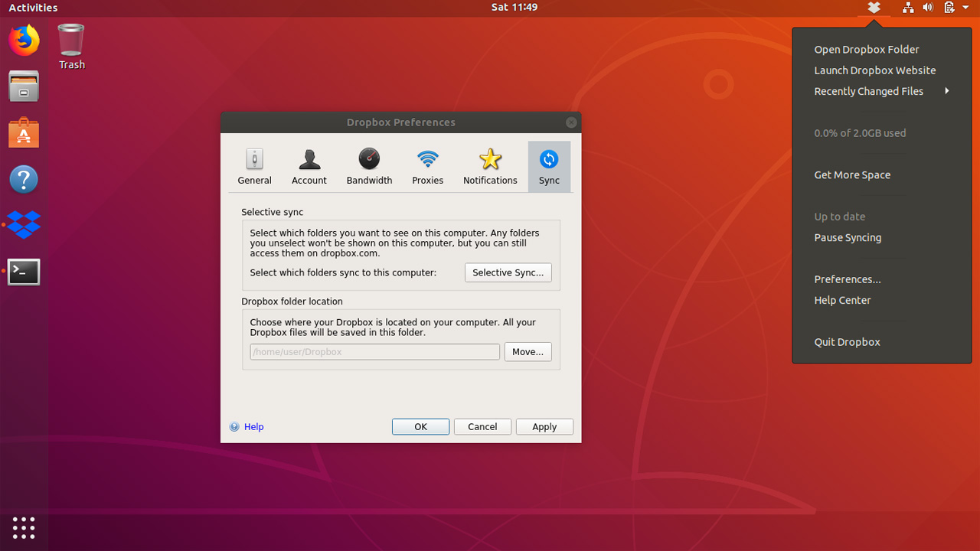Open the Bandwidth settings tab
Viewport: 980px width, 551px height.
[369, 167]
